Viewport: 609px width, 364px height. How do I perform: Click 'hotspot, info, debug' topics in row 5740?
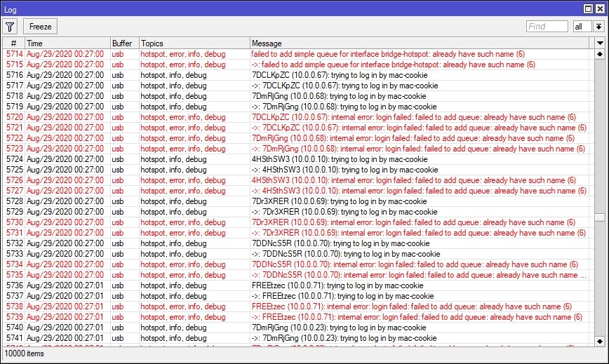pyautogui.click(x=173, y=327)
